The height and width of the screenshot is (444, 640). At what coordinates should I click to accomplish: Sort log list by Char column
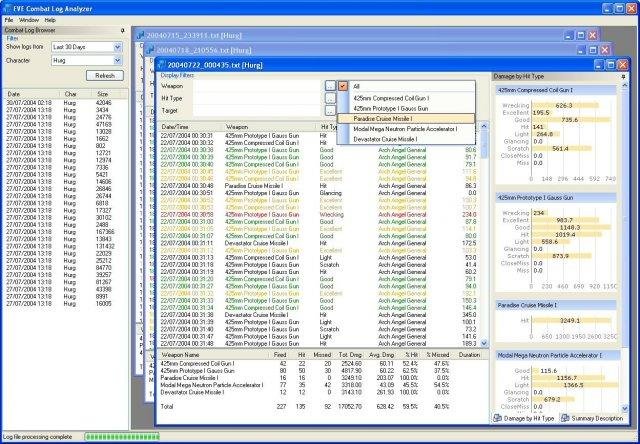pyautogui.click(x=76, y=94)
